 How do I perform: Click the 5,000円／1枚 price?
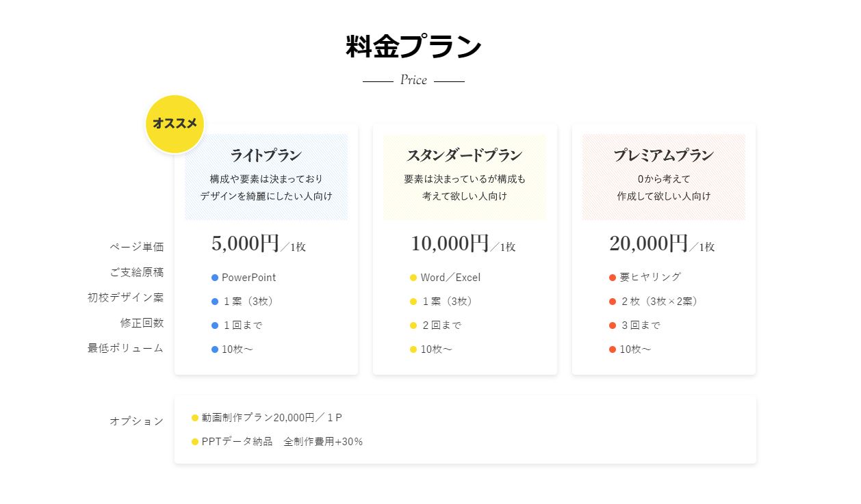[259, 244]
